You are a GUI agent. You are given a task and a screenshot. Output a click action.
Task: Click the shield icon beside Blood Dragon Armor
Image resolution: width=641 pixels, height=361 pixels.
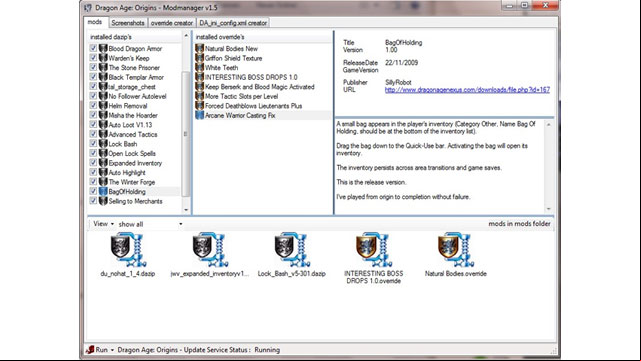point(103,48)
